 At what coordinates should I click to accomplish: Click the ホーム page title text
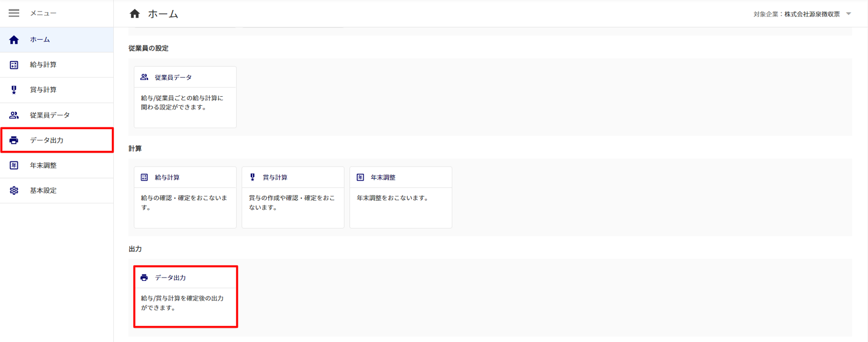pos(163,14)
